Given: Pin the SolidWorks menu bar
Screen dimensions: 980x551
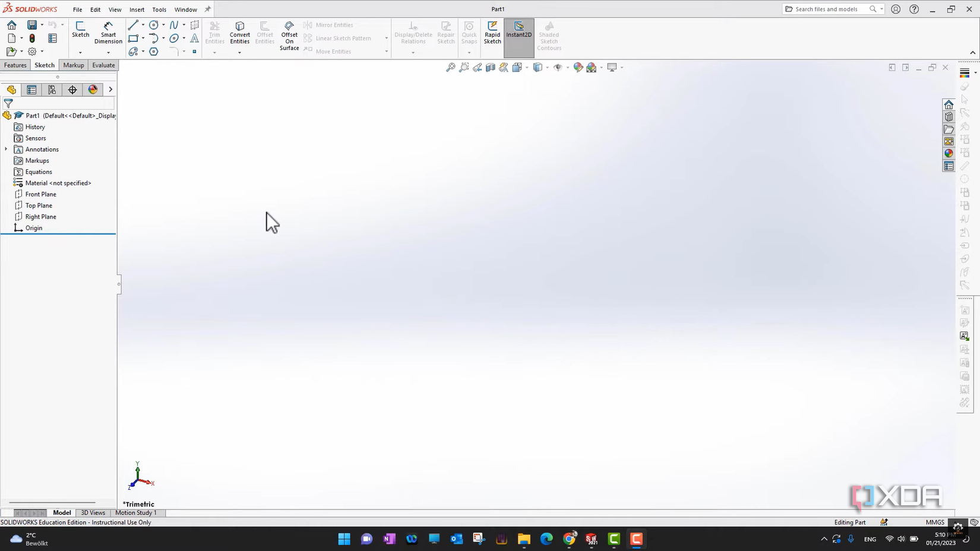Looking at the screenshot, I should point(208,9).
